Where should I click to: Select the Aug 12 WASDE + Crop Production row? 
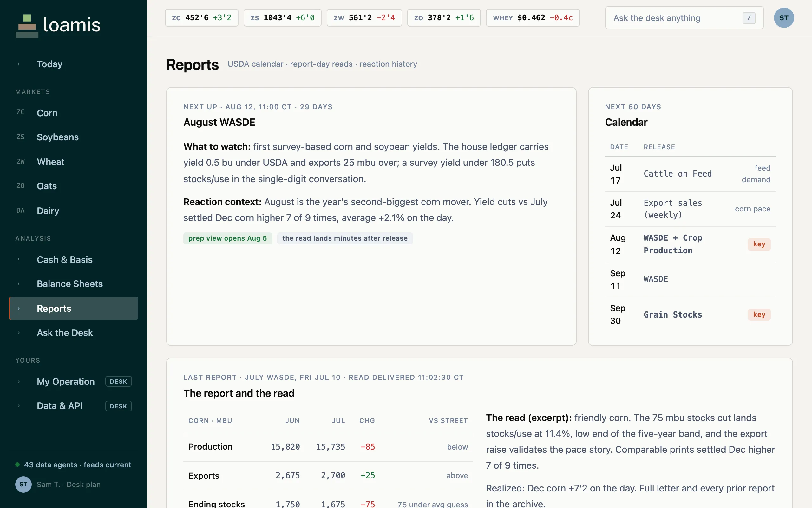point(690,244)
